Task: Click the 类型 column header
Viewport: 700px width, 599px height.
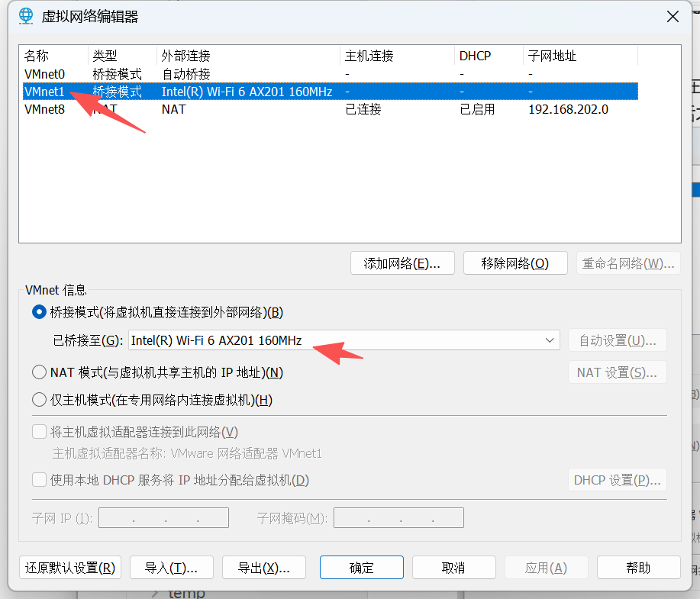Action: click(123, 56)
